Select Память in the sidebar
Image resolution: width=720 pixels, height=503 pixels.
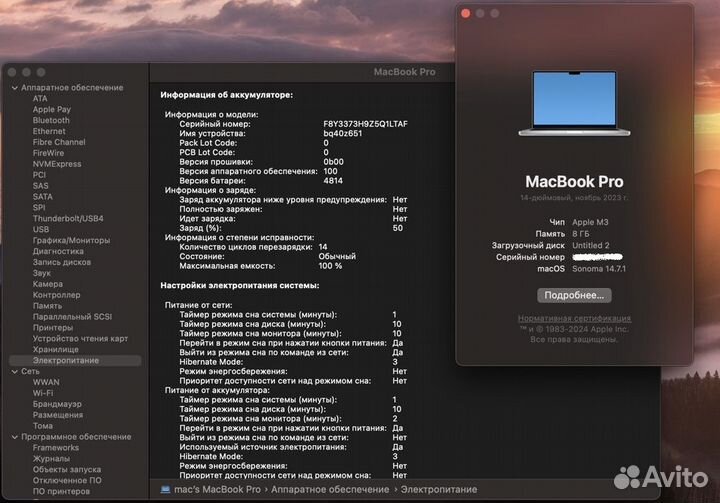click(x=47, y=306)
